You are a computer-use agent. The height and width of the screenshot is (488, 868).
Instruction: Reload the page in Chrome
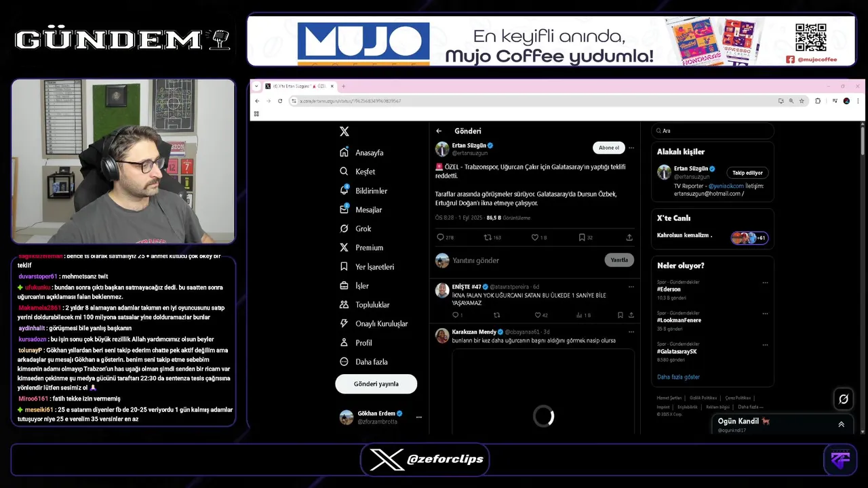[x=279, y=101]
